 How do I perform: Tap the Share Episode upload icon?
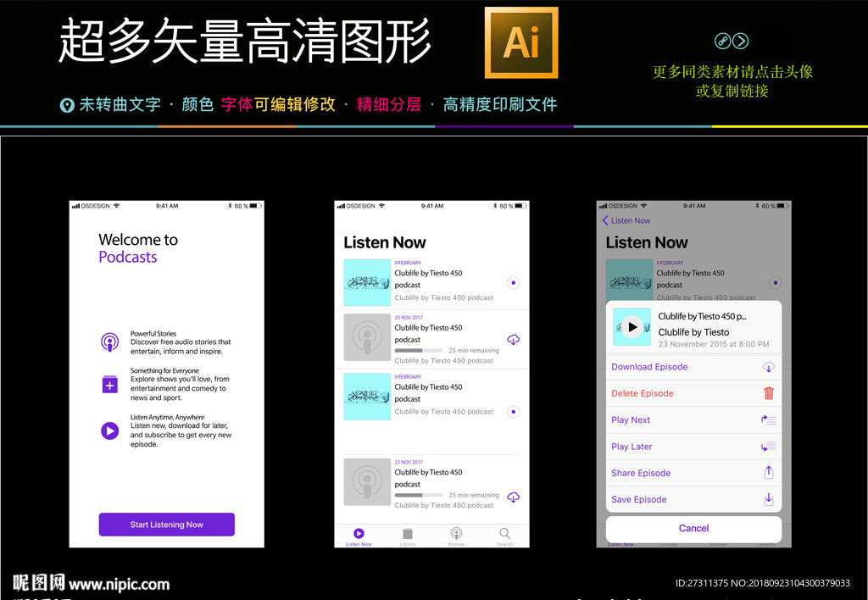769,473
